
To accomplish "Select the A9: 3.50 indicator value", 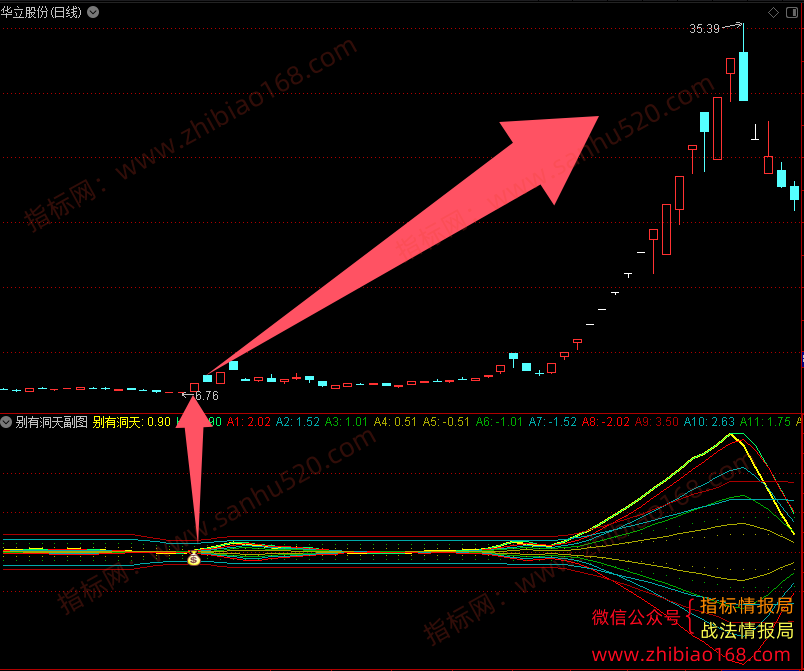I will tap(657, 422).
